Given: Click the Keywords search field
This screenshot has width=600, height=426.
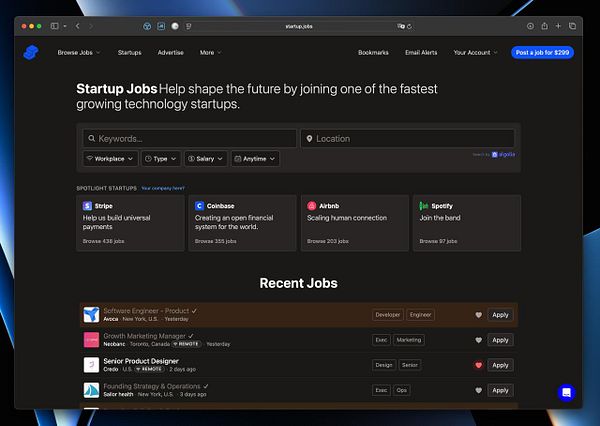Looking at the screenshot, I should 190,139.
